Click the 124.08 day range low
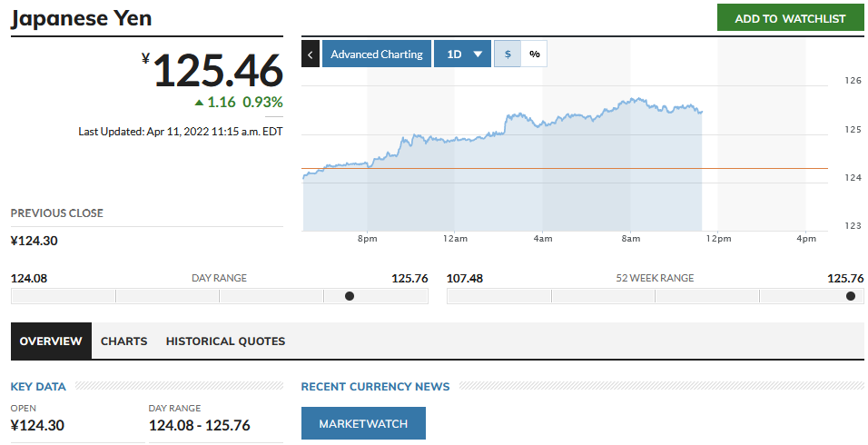 point(29,278)
